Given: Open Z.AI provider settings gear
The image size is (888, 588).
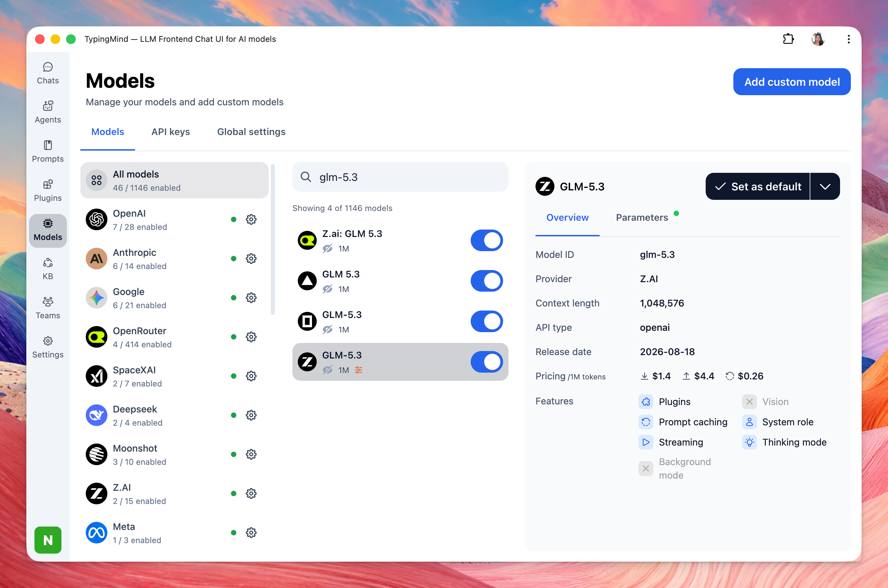Looking at the screenshot, I should 251,493.
